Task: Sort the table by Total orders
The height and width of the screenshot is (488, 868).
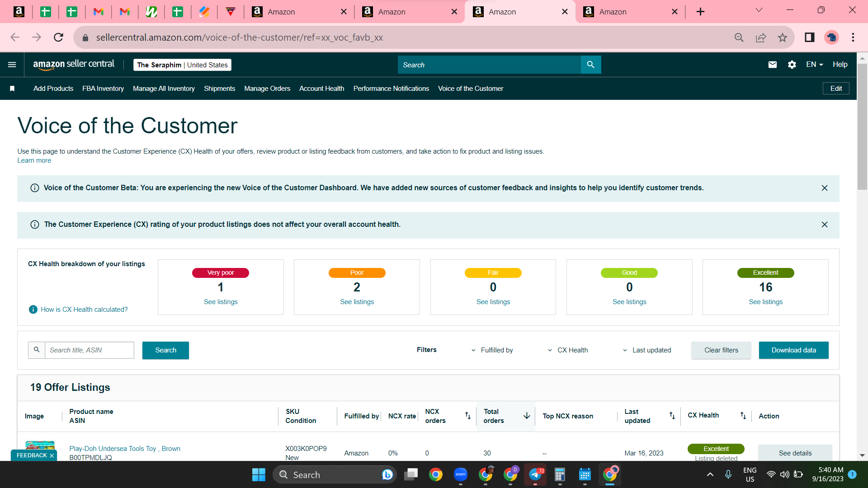Action: (x=527, y=416)
